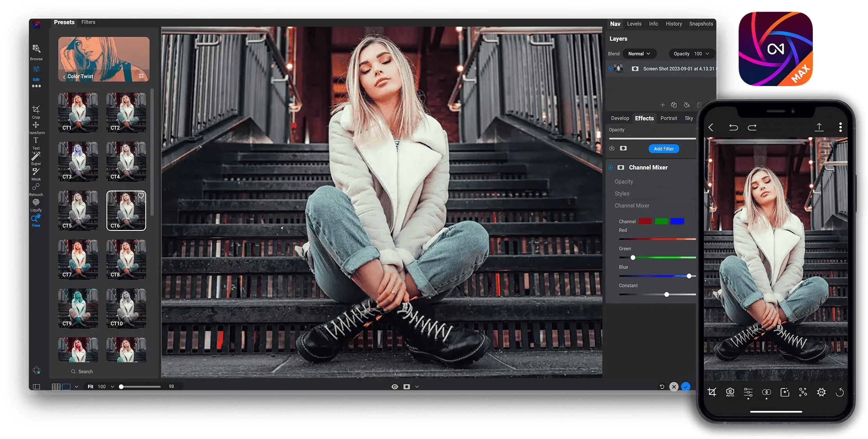Image resolution: width=868 pixels, height=439 pixels.
Task: Open the layer Opacity 100 dropdown
Action: [691, 54]
